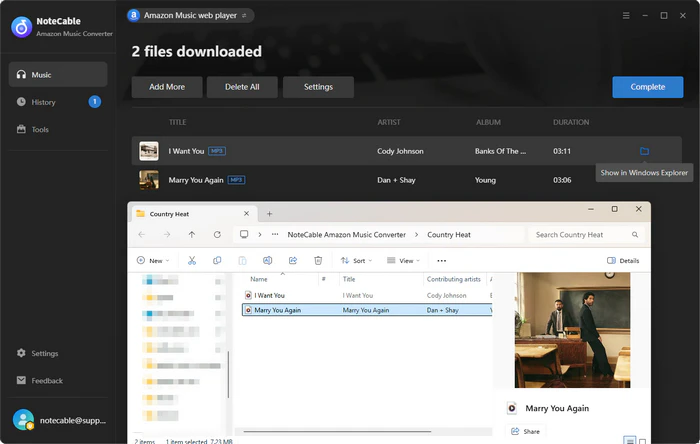This screenshot has width=700, height=444.
Task: Click the Explorer Forward arrow
Action: tap(167, 234)
